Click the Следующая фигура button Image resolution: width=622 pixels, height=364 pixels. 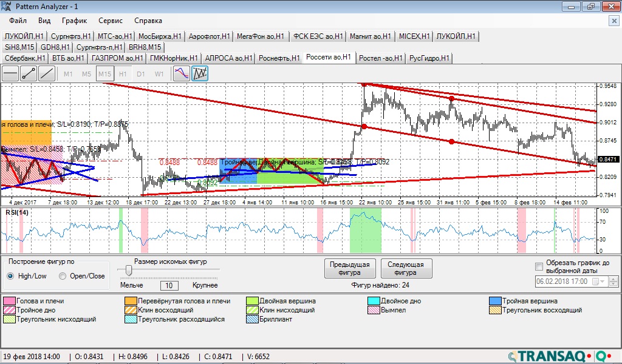tap(405, 269)
